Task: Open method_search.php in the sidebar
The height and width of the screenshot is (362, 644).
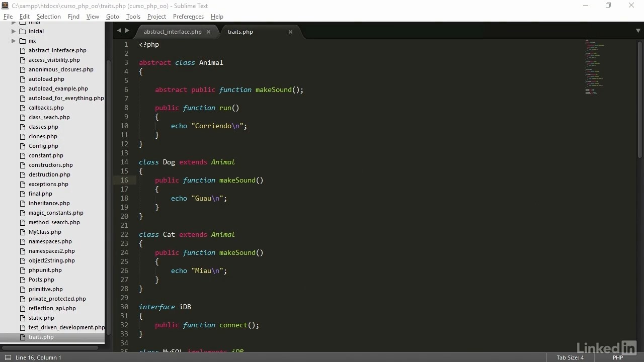Action: (54, 222)
